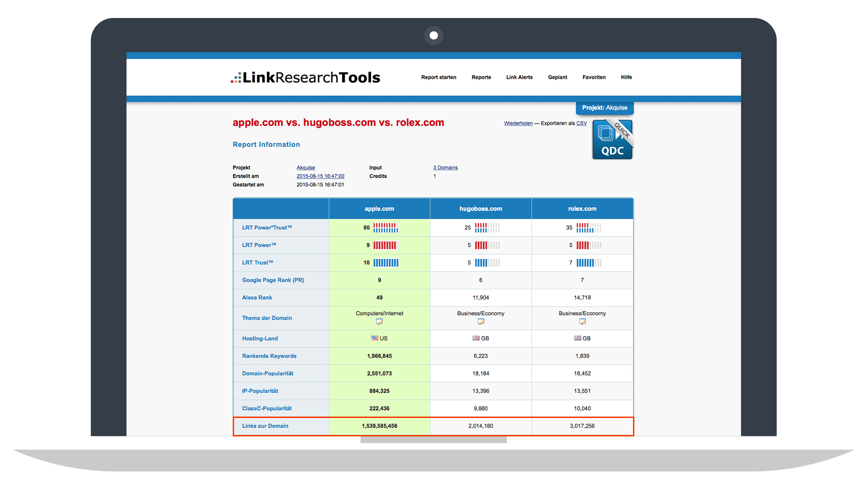Select Alexa Rank value 14,718
The width and height of the screenshot is (868, 489).
582,298
